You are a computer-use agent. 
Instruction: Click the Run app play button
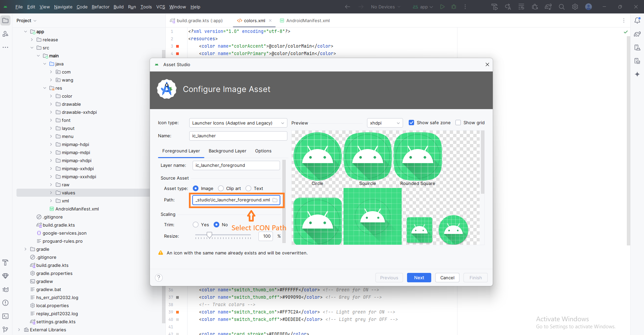(x=442, y=7)
